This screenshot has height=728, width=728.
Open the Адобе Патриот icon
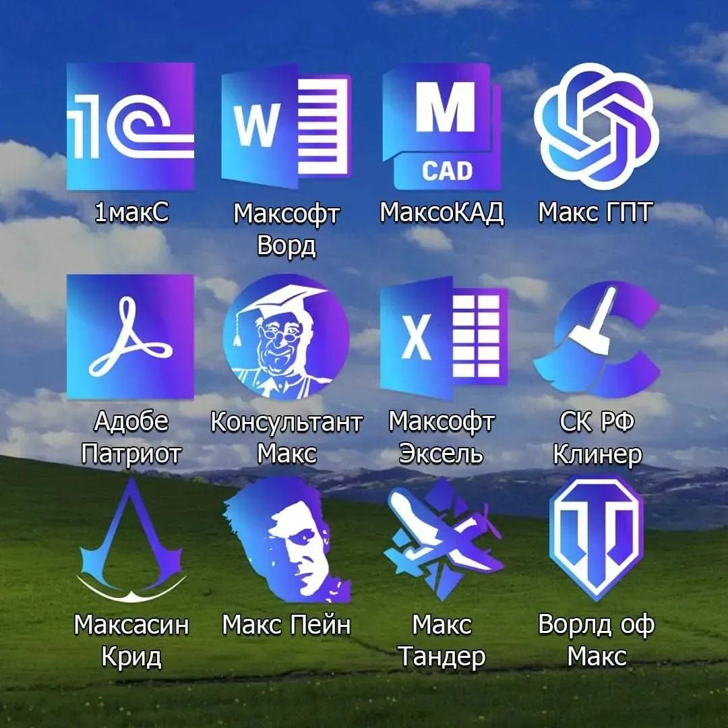coord(130,337)
